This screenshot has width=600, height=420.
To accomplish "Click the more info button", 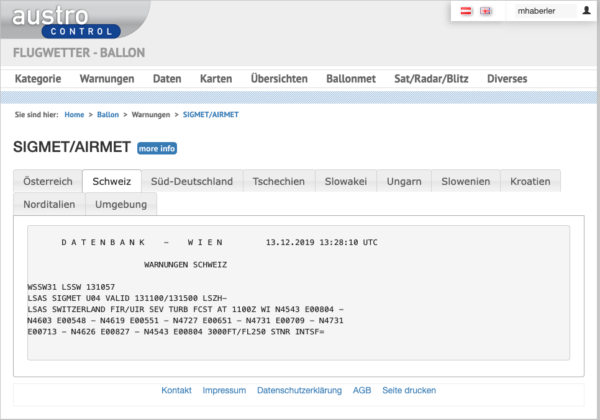I will pyautogui.click(x=157, y=148).
